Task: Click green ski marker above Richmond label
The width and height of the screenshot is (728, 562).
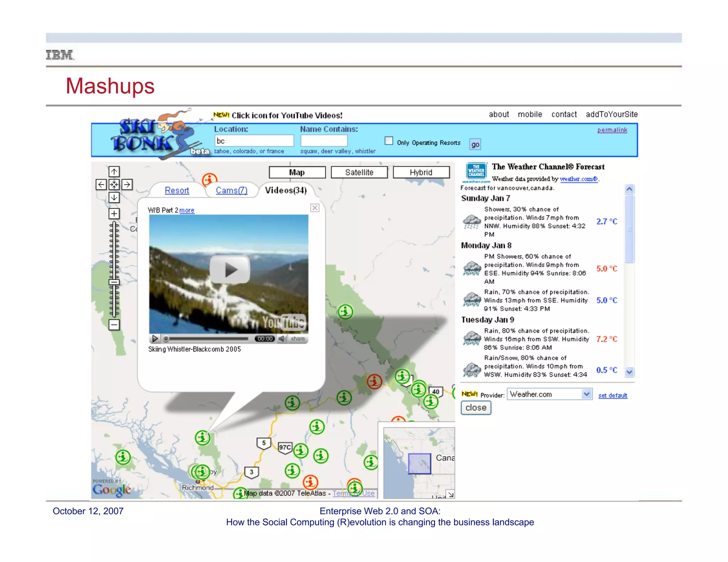Action: pyautogui.click(x=202, y=472)
